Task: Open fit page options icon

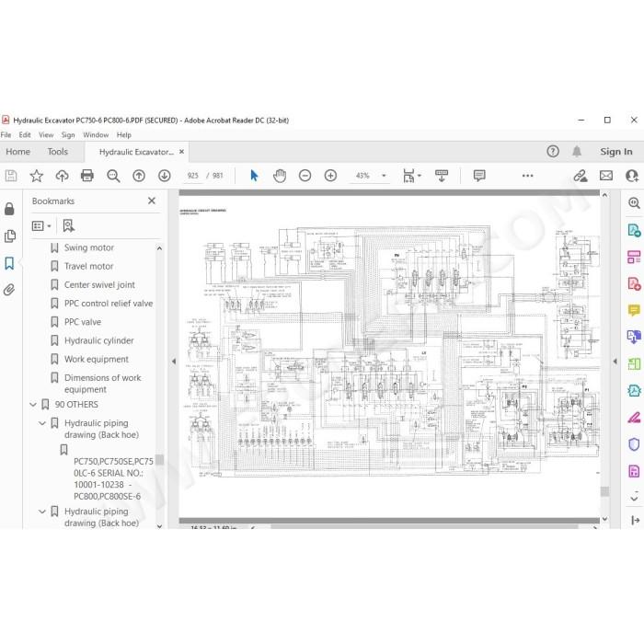Action: coord(411,176)
